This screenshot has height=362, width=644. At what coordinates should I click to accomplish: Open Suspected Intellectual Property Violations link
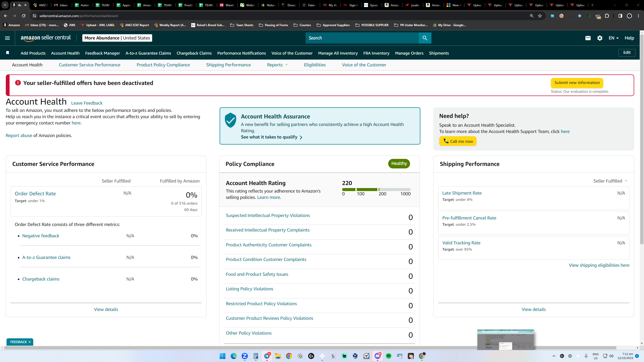(x=268, y=215)
